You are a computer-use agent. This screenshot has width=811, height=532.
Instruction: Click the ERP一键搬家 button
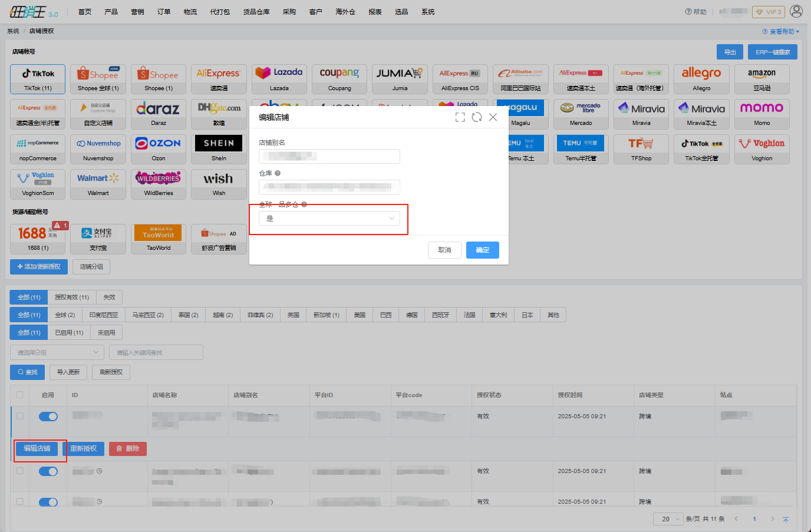pyautogui.click(x=773, y=52)
